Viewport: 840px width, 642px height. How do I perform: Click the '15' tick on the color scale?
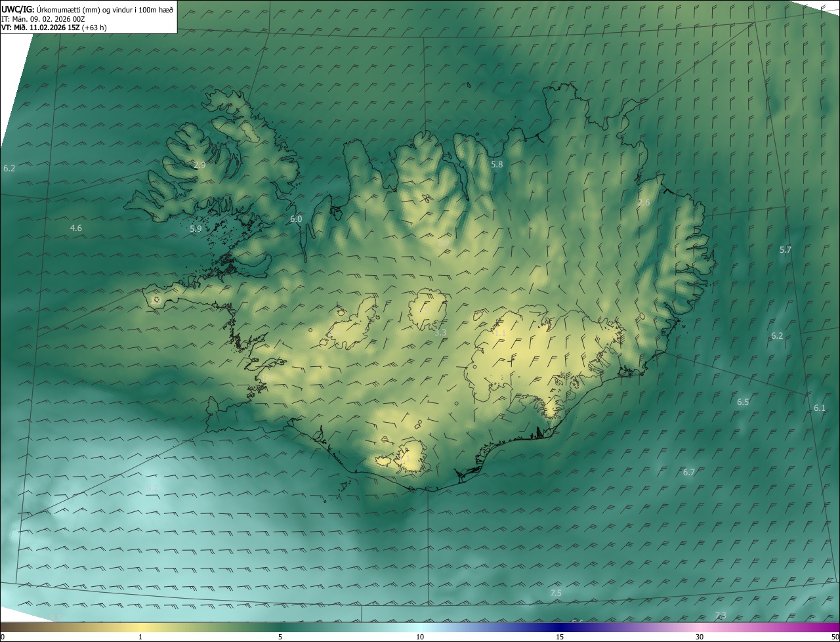point(560,637)
